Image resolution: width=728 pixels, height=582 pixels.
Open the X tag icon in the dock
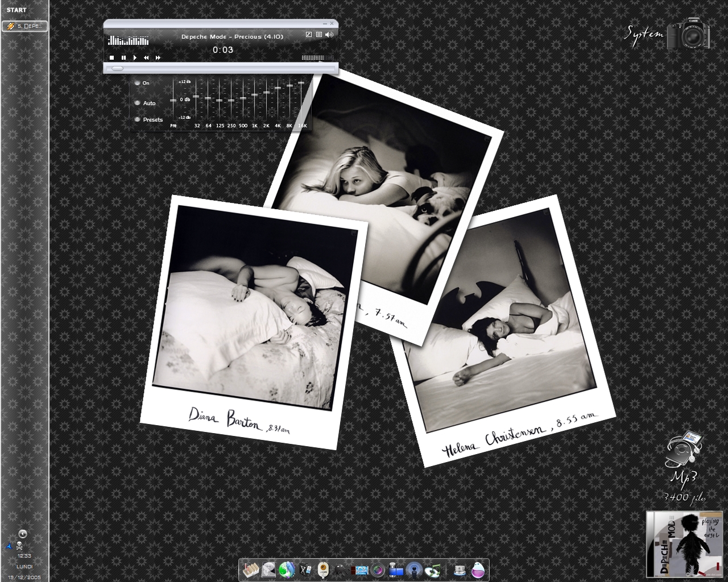305,570
